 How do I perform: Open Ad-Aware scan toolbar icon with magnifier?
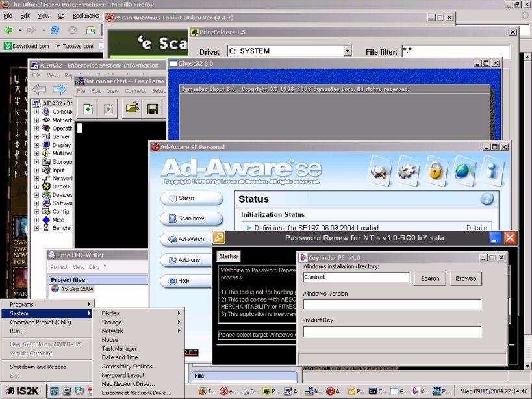click(379, 172)
